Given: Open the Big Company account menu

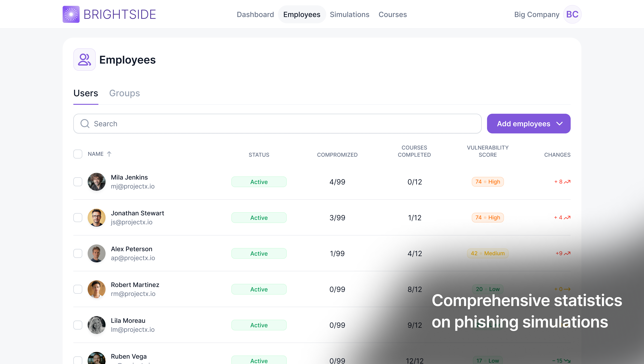Looking at the screenshot, I should 537,14.
